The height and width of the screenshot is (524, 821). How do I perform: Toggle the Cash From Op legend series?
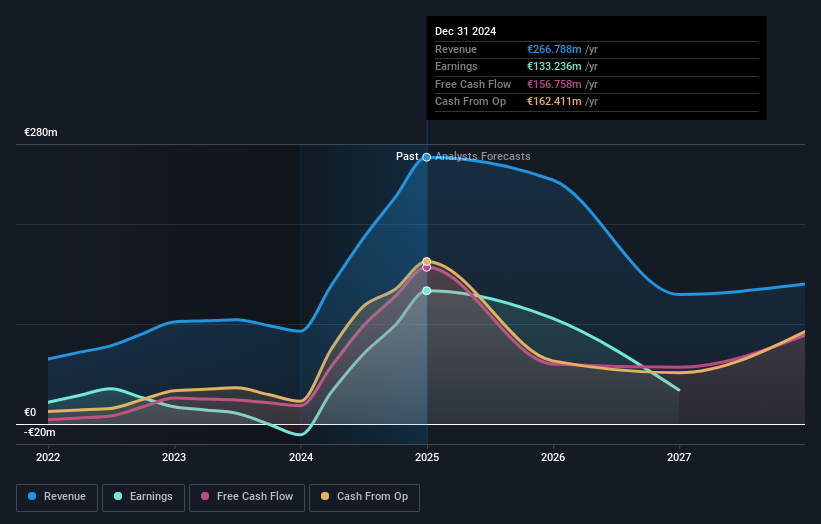(364, 497)
